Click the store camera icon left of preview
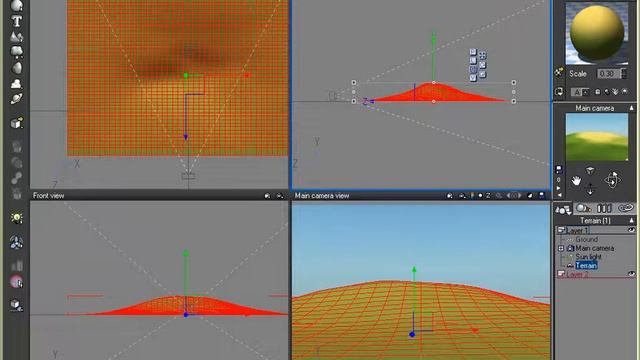The image size is (640, 360). click(559, 169)
